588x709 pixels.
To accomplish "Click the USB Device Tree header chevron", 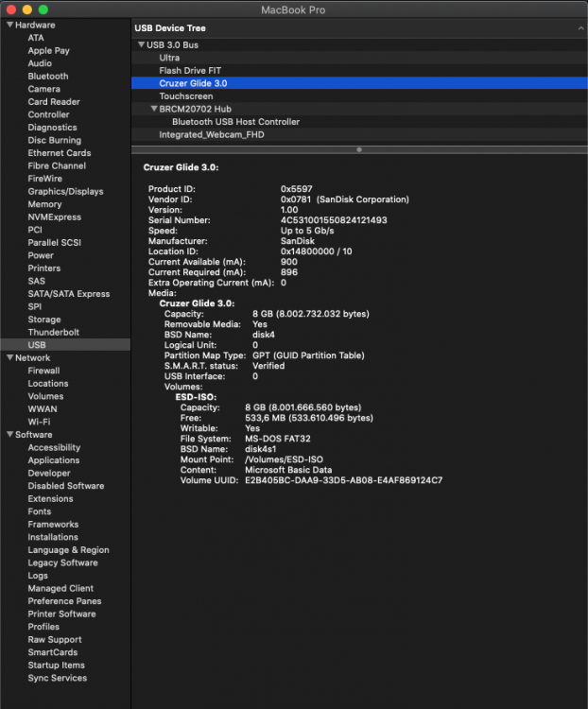I will [579, 29].
